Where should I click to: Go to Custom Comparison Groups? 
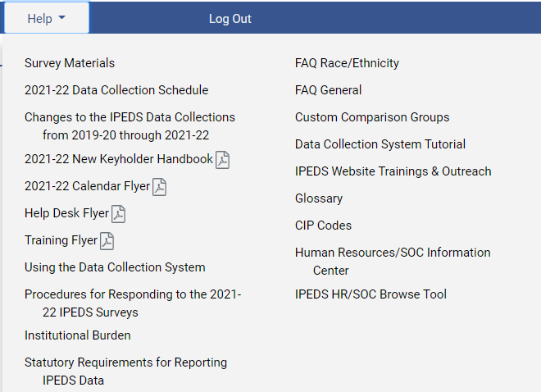tap(372, 117)
